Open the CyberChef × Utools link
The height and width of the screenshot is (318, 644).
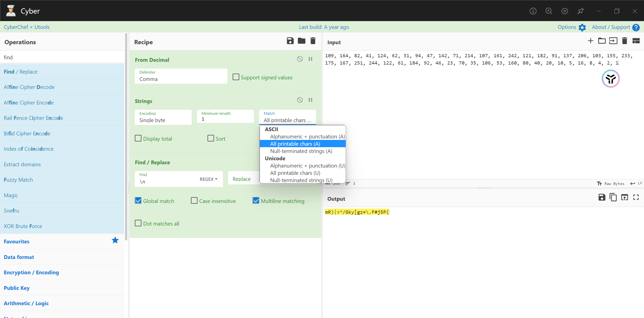click(27, 27)
